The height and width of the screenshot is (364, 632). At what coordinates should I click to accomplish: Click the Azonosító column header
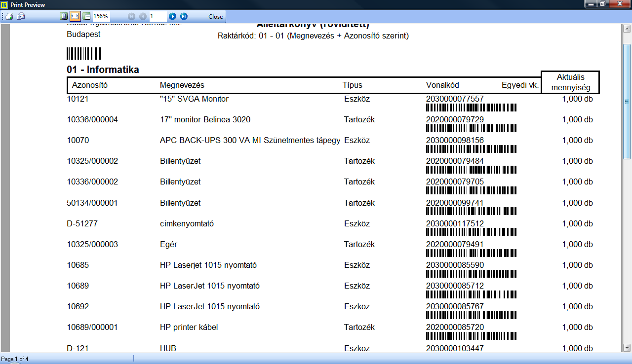pyautogui.click(x=90, y=85)
